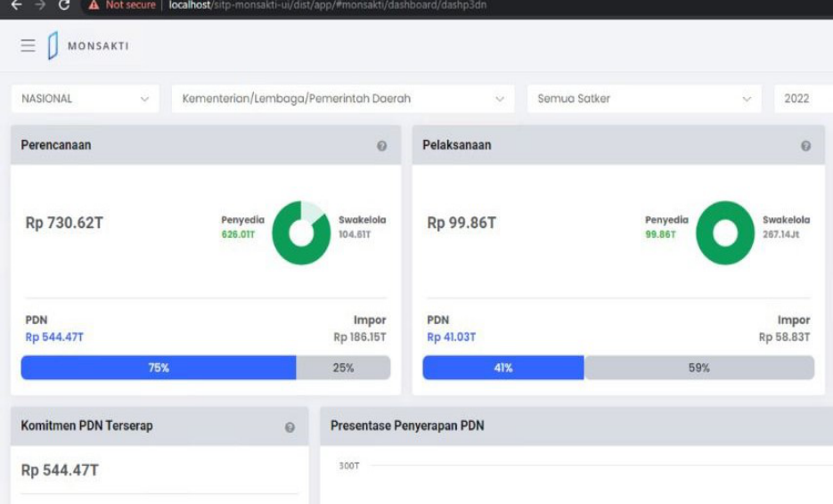This screenshot has width=833, height=504.
Task: Click the 59% Impor bar in Pelaksanaan
Action: [698, 368]
